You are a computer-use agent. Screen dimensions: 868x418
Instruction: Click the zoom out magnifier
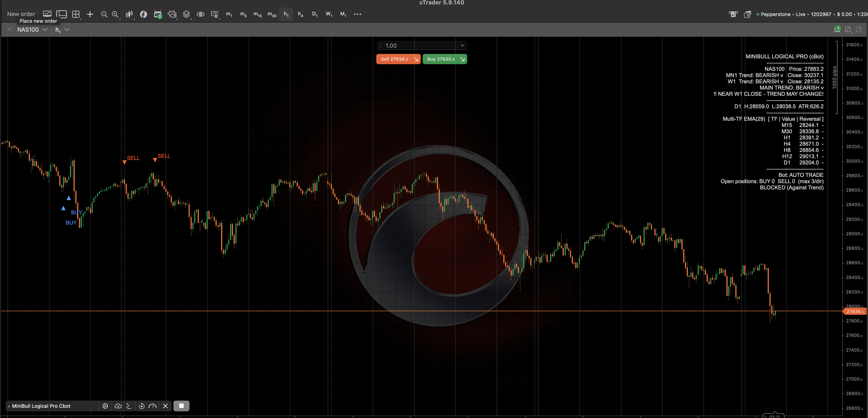tap(104, 14)
